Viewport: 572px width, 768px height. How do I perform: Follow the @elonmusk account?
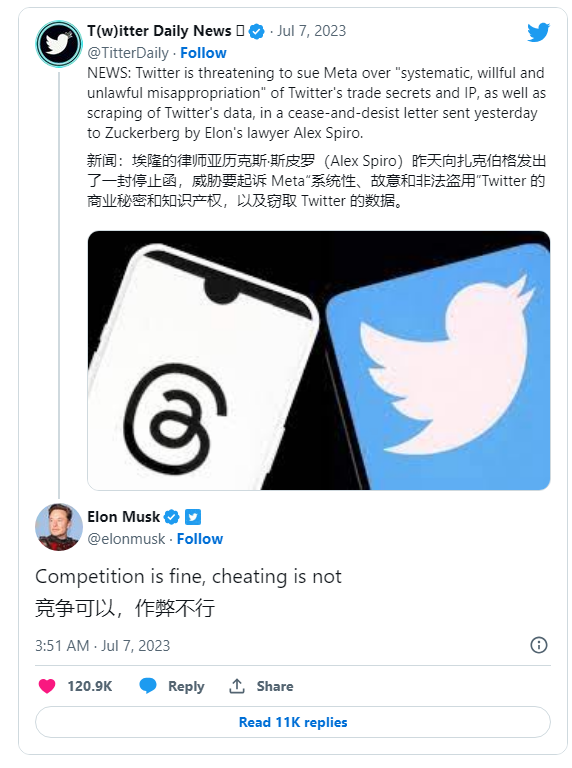200,539
